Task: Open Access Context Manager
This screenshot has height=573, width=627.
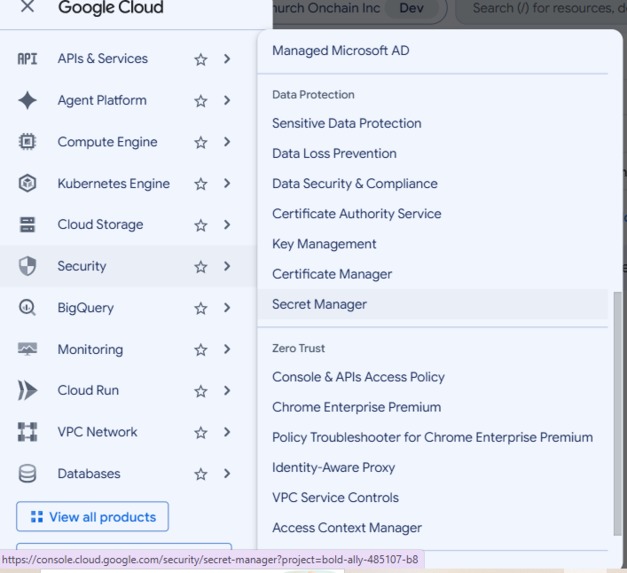Action: tap(347, 528)
